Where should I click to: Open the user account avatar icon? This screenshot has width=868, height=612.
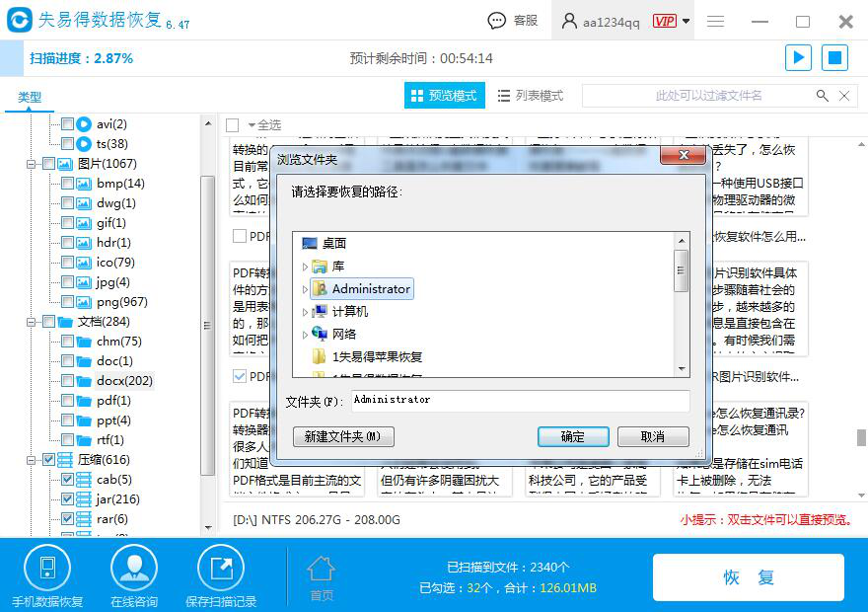[568, 21]
